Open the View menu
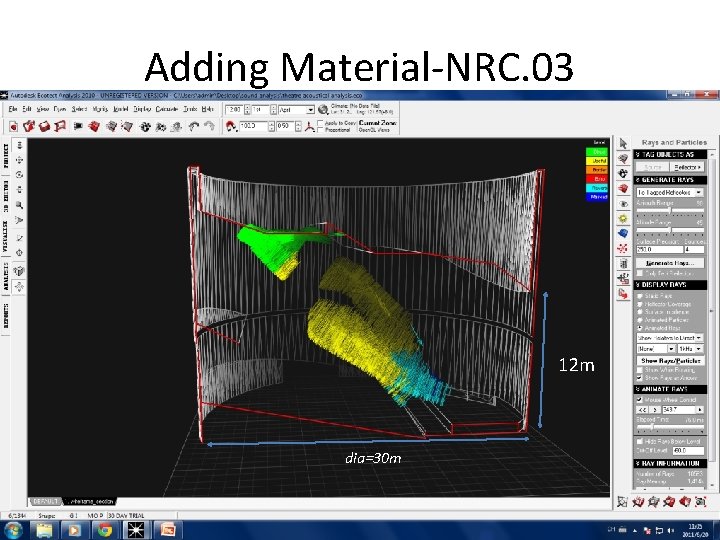720x540 pixels. pos(43,109)
